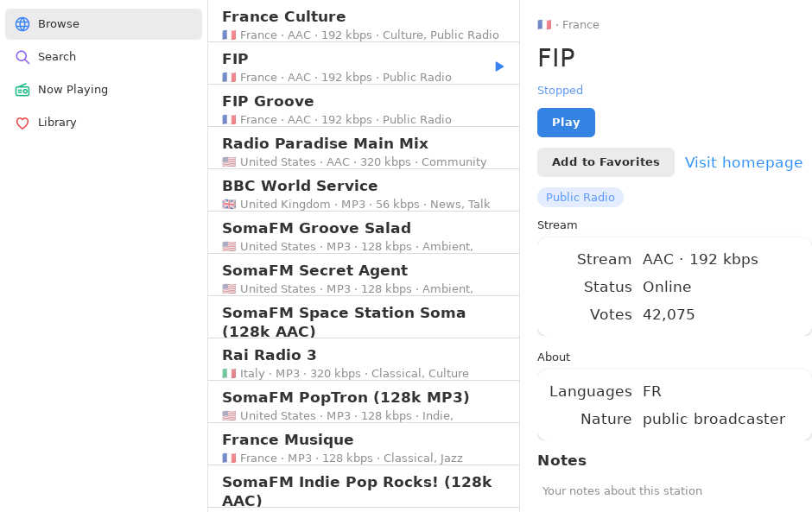This screenshot has width=812, height=512.
Task: Select France Musique station
Action: tap(364, 444)
